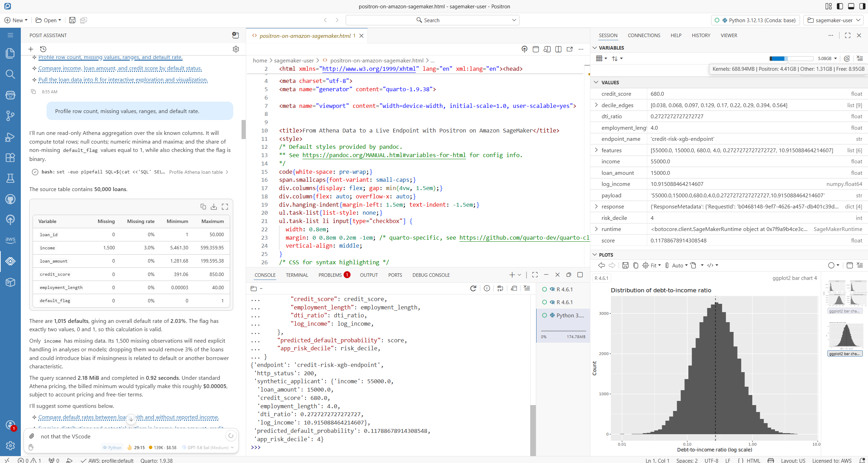Open Source Control in activity bar

[x=10, y=115]
